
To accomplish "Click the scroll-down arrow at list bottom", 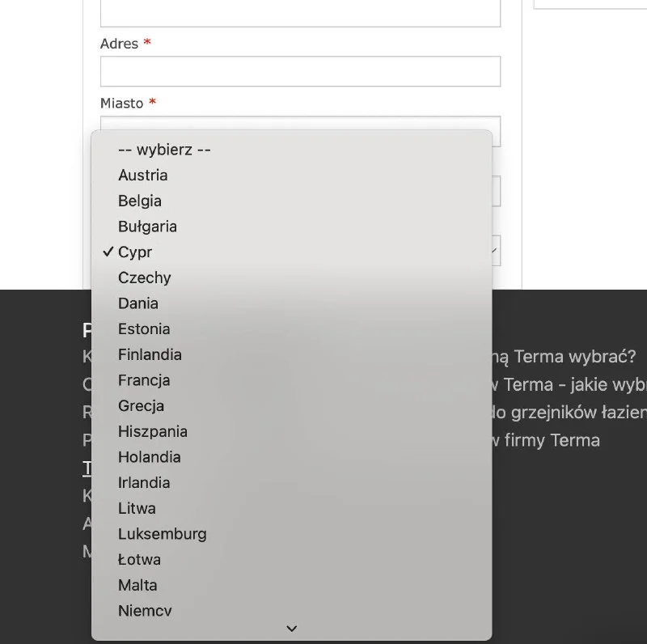I will point(292,629).
